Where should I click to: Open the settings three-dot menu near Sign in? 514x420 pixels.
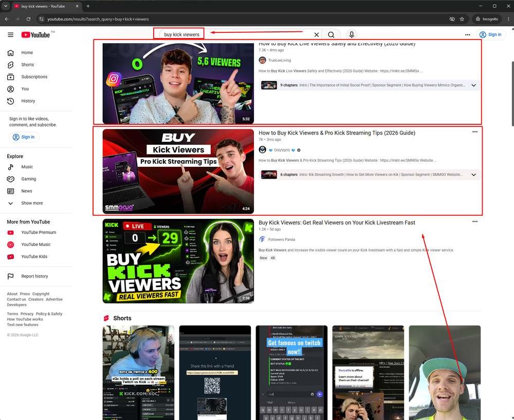point(467,34)
